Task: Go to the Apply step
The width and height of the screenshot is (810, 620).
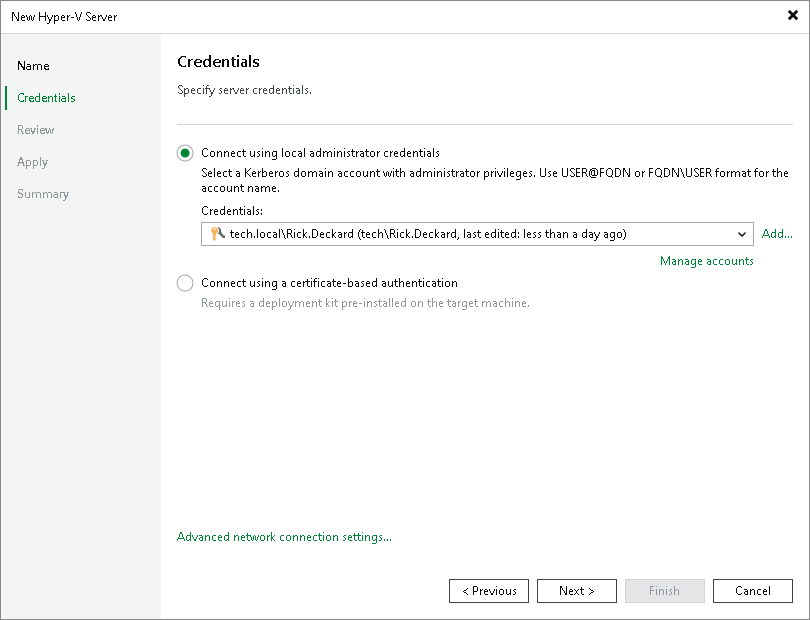Action: click(32, 161)
